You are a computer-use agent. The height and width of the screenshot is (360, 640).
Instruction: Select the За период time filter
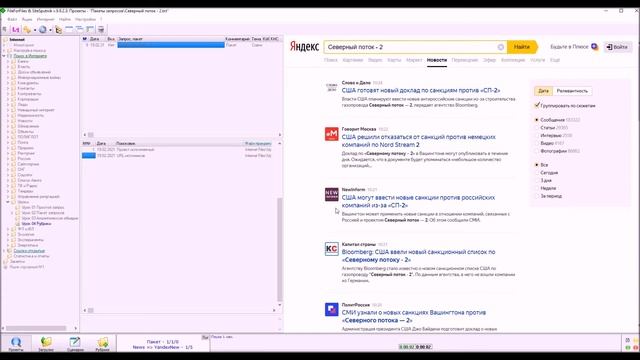click(x=537, y=196)
